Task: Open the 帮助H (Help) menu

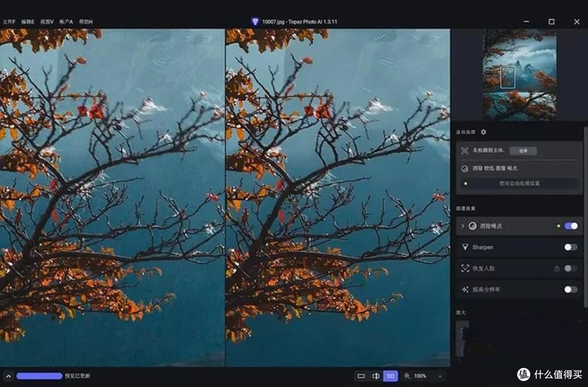Action: pos(86,22)
